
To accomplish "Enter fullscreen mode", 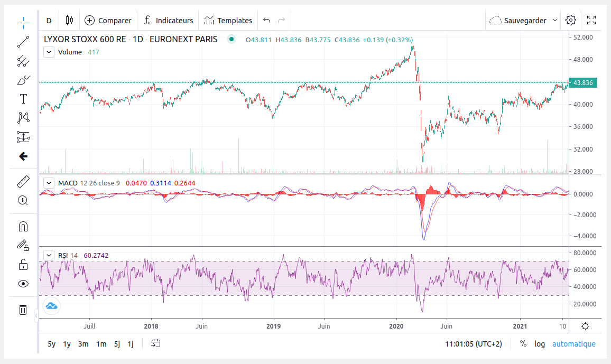I will 591,20.
